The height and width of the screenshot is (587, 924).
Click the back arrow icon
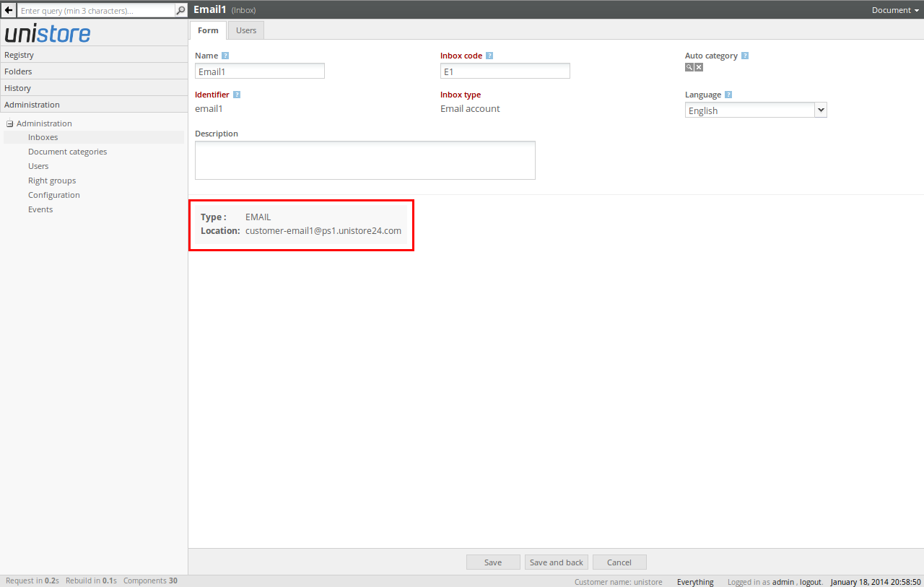[x=9, y=10]
